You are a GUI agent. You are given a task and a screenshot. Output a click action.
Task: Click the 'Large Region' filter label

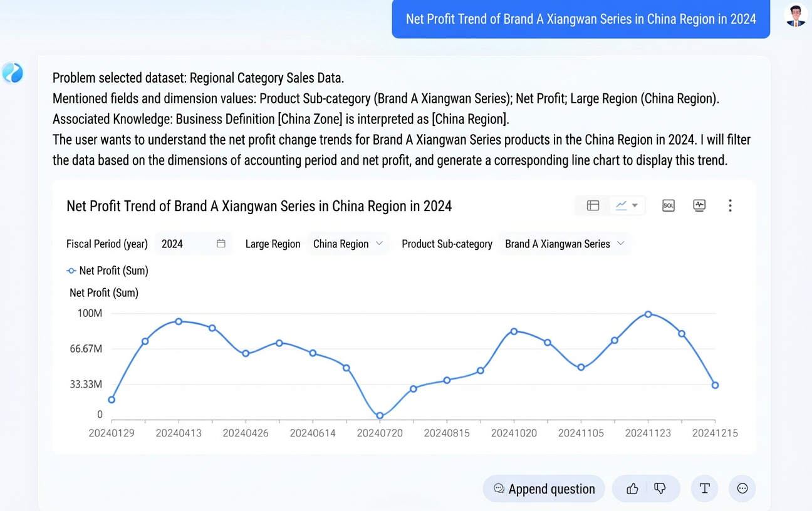pyautogui.click(x=273, y=244)
